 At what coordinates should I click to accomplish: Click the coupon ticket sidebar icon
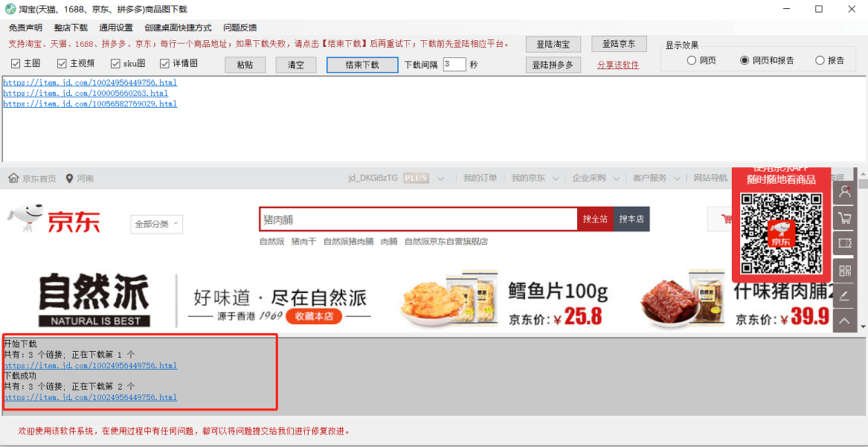[x=845, y=243]
